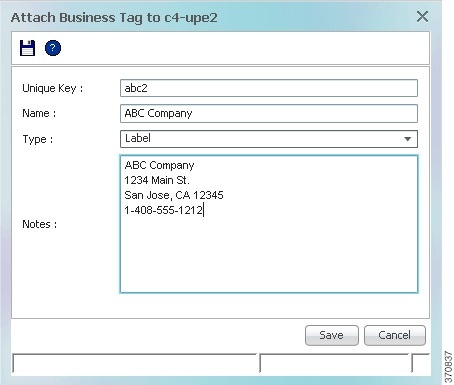Place cursor in 1234 Main St. line
The height and width of the screenshot is (385, 454).
coord(157,180)
